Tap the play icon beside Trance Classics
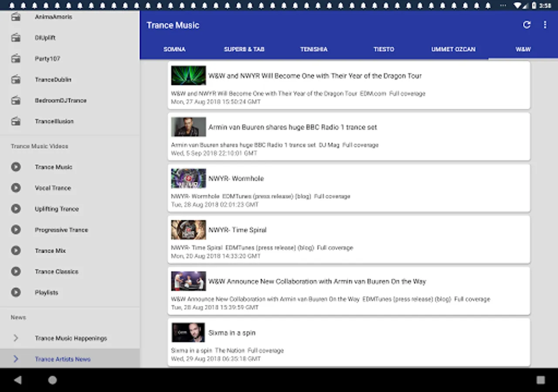The width and height of the screenshot is (558, 392). [x=16, y=271]
